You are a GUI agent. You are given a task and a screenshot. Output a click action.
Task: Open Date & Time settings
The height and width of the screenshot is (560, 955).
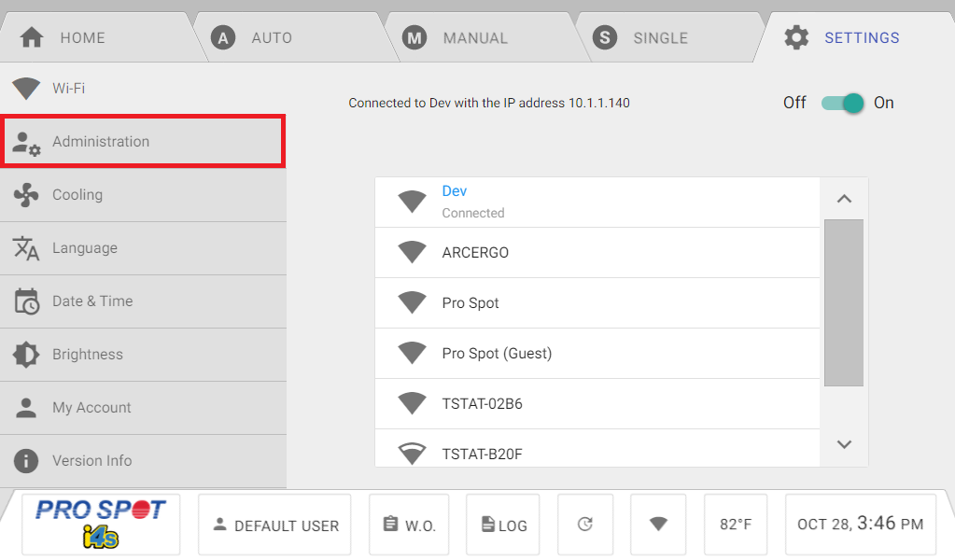[x=143, y=301]
